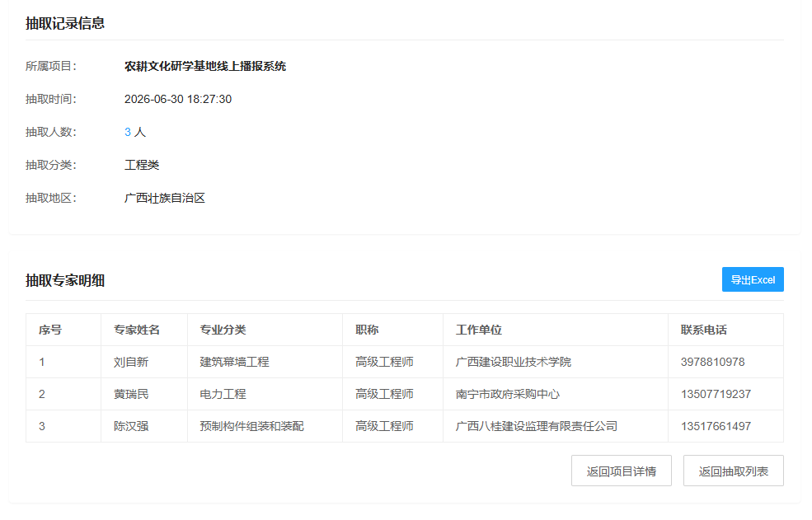Select the 专家姓名 column header
This screenshot has height=520, width=812.
point(137,330)
